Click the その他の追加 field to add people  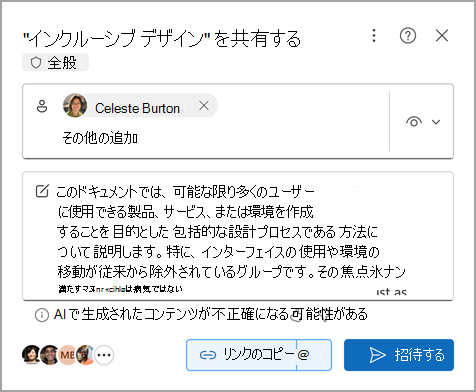point(100,138)
